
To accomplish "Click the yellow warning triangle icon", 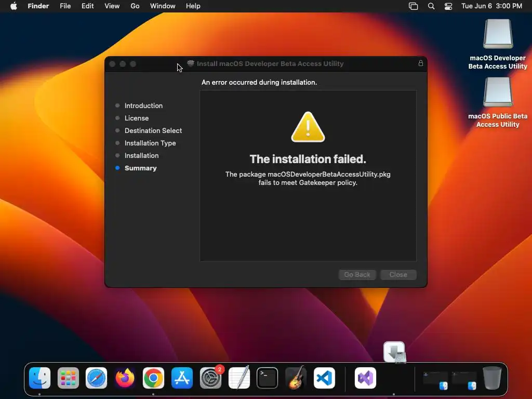I will coord(308,127).
